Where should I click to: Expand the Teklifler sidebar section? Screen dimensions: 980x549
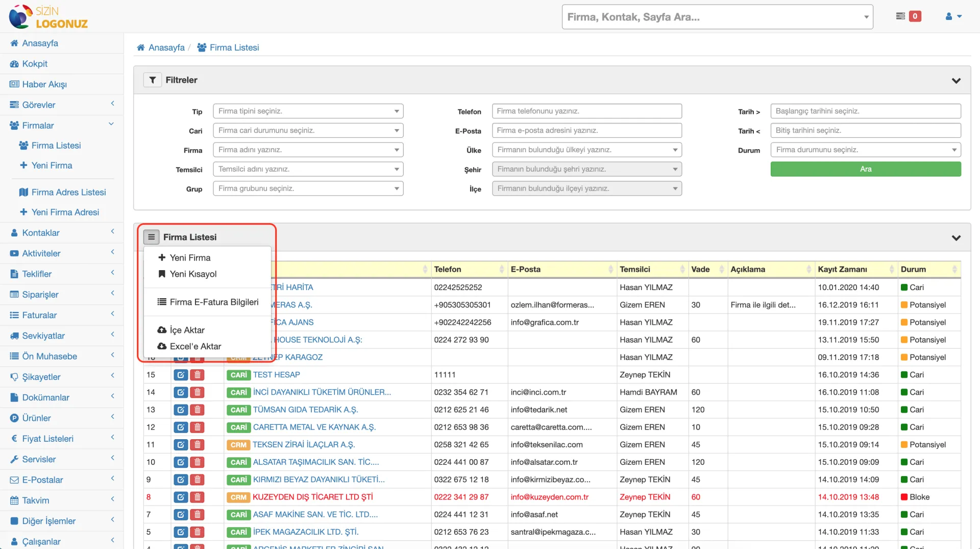(x=62, y=274)
